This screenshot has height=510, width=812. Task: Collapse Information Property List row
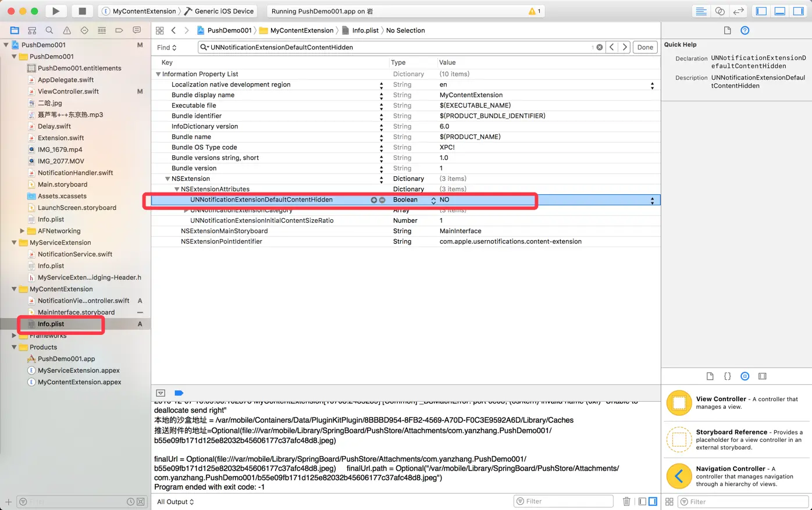point(158,74)
